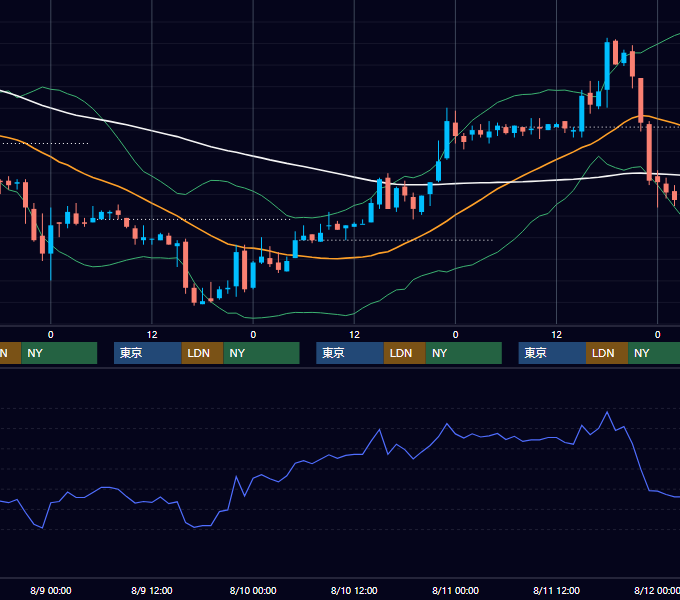Click hour label 12 above 8/10 12:00
The height and width of the screenshot is (600, 680).
click(354, 335)
